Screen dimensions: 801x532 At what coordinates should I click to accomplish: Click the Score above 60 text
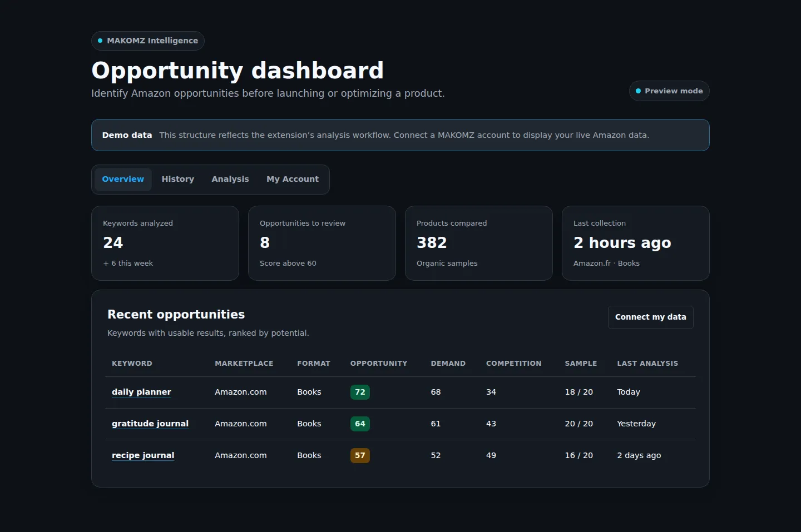click(288, 263)
